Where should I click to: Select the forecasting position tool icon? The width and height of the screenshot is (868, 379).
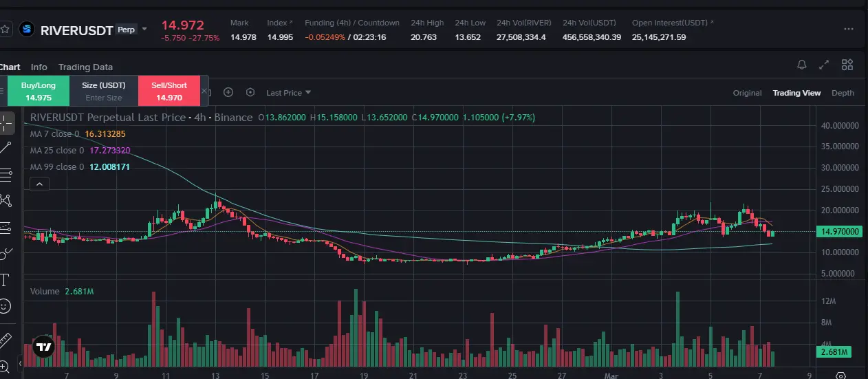pos(6,227)
